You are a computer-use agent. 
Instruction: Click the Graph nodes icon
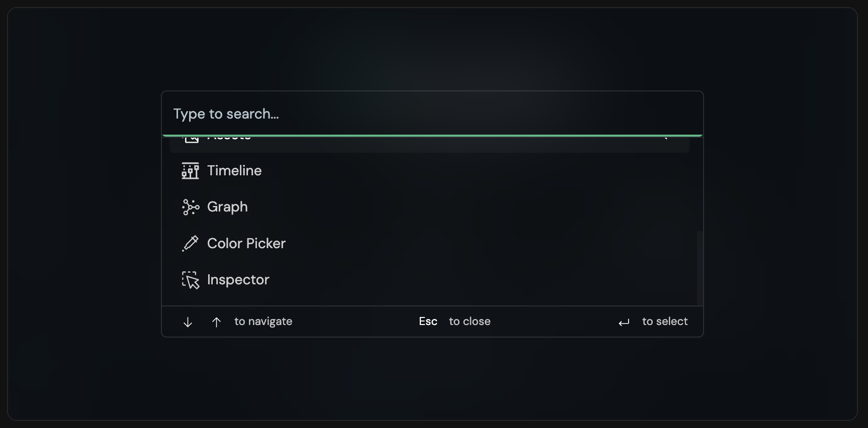[190, 207]
